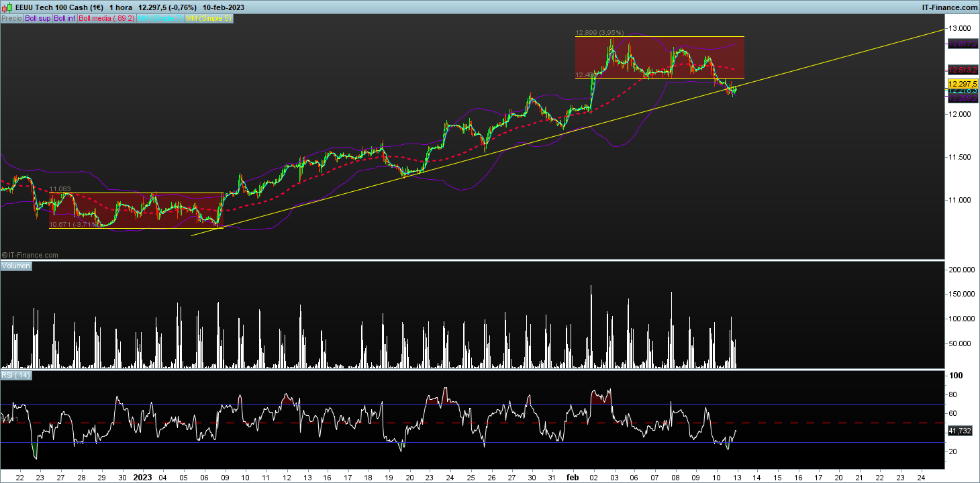Click the RSI axis label 100

coord(956,376)
